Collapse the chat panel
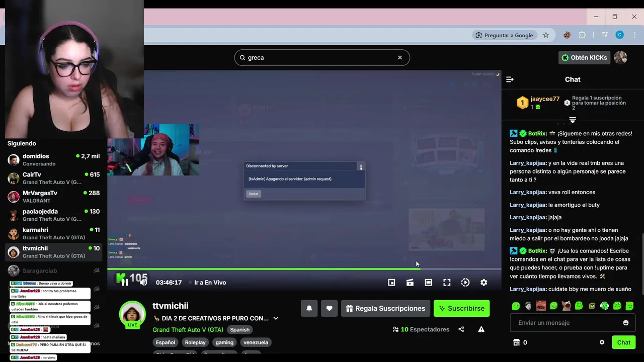Viewport: 644px width, 362px height. coord(510,79)
